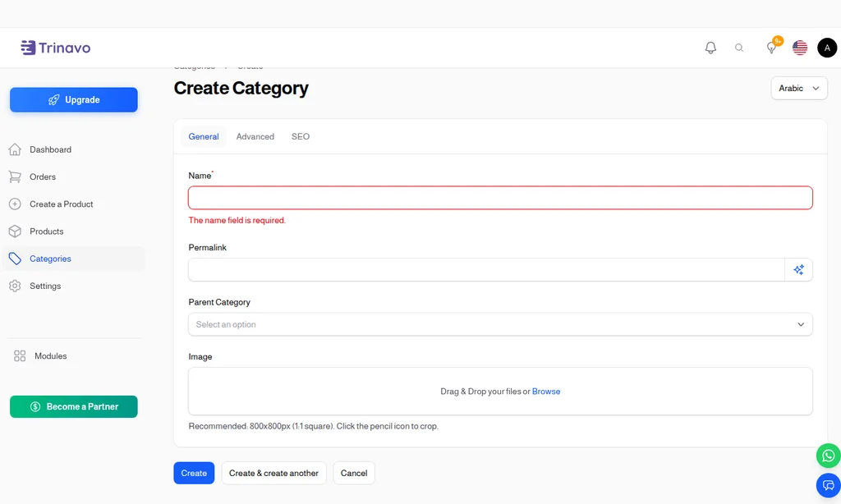841x504 pixels.
Task: Click the Browse link
Action: click(546, 392)
